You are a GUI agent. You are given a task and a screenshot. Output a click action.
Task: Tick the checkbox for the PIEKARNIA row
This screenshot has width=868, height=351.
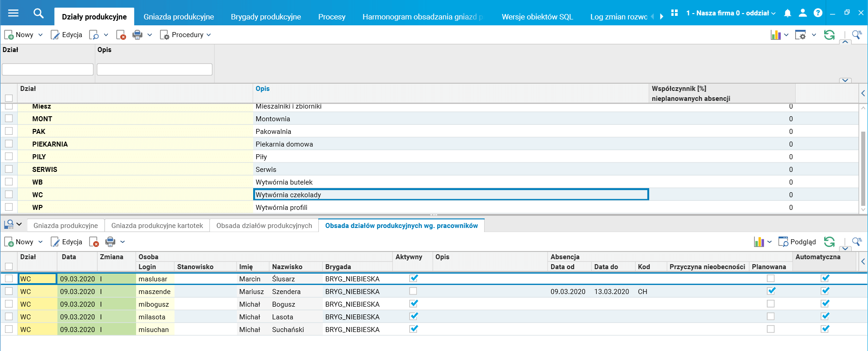click(x=9, y=144)
